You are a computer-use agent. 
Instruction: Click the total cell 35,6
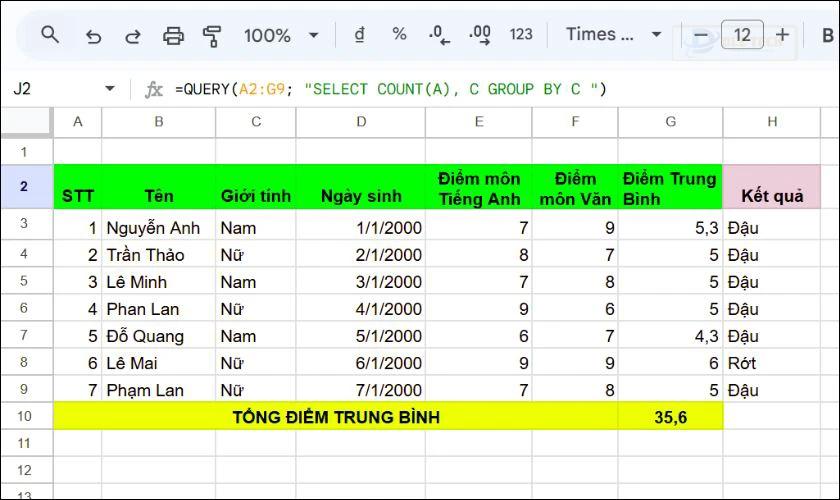pyautogui.click(x=671, y=417)
